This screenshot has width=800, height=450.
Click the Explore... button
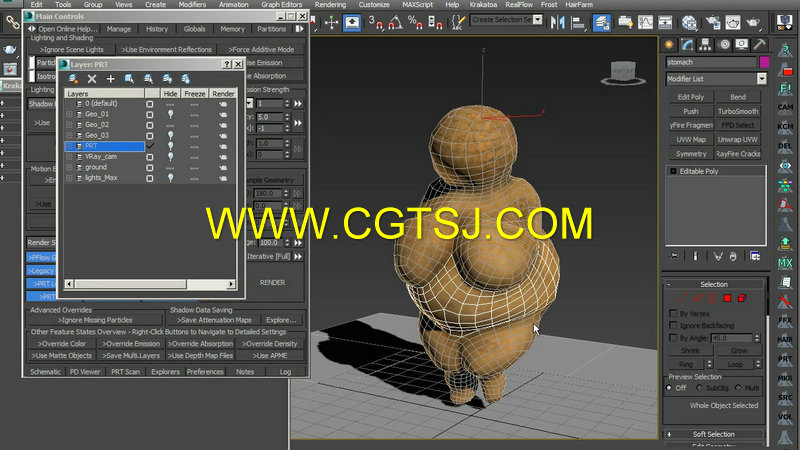[281, 320]
